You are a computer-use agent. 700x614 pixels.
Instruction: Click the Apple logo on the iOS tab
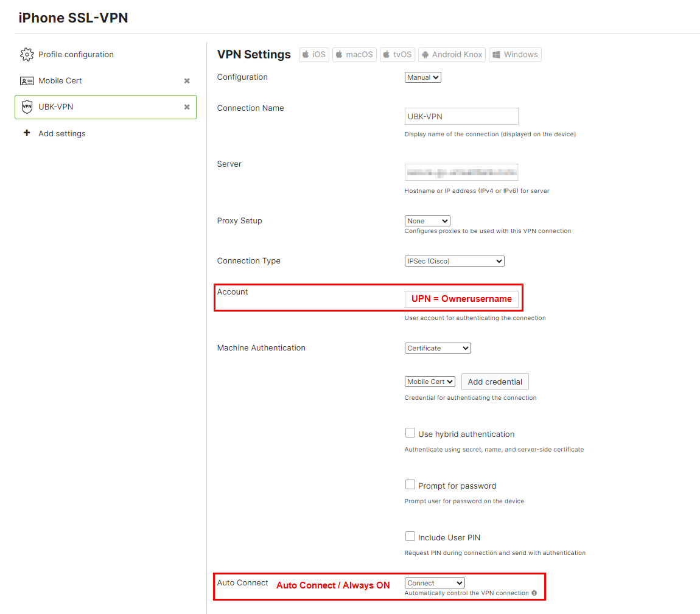pos(306,54)
